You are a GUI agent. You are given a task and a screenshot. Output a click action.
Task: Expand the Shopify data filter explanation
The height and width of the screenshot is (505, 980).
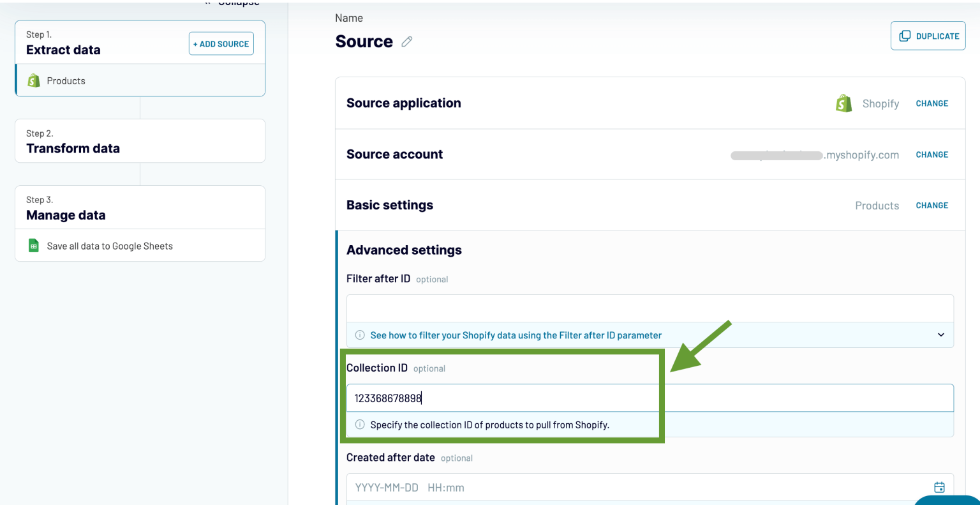517,335
